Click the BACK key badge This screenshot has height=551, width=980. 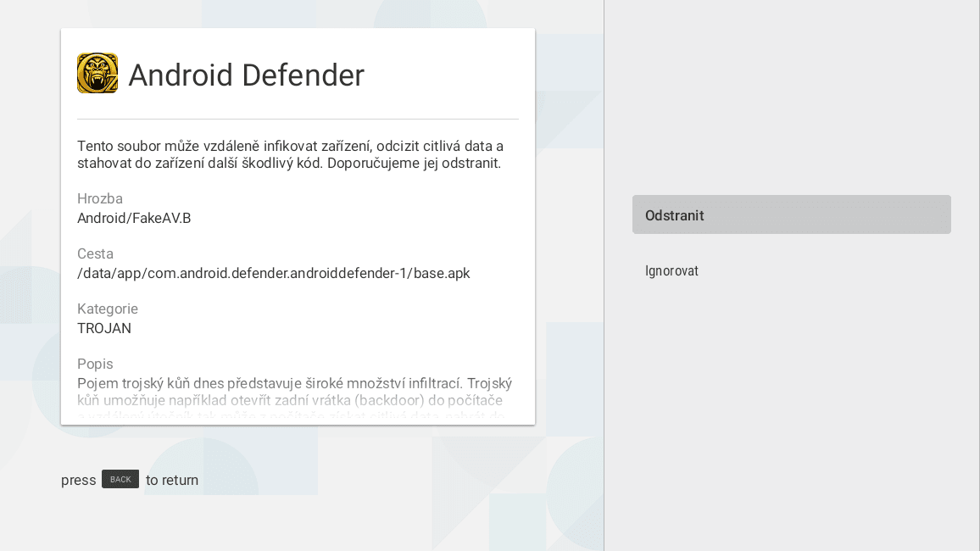pos(120,479)
